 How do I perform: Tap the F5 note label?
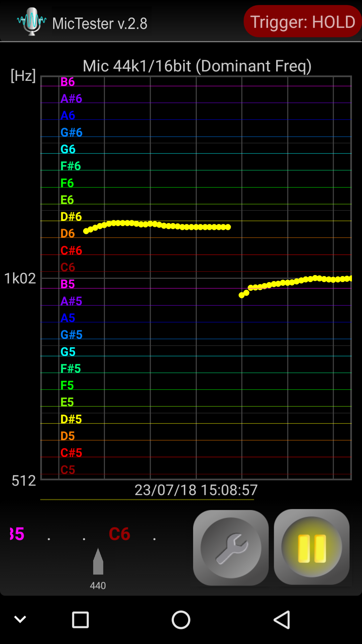tap(67, 385)
